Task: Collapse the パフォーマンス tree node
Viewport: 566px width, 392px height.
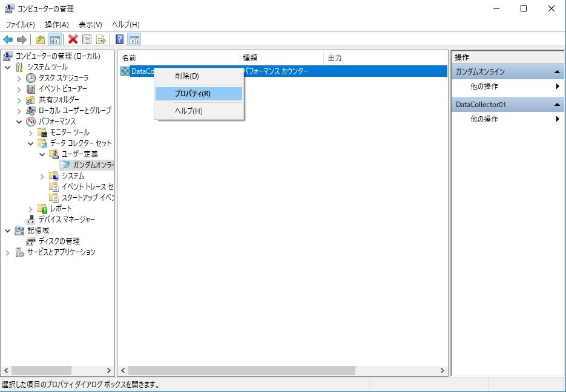Action: tap(19, 122)
